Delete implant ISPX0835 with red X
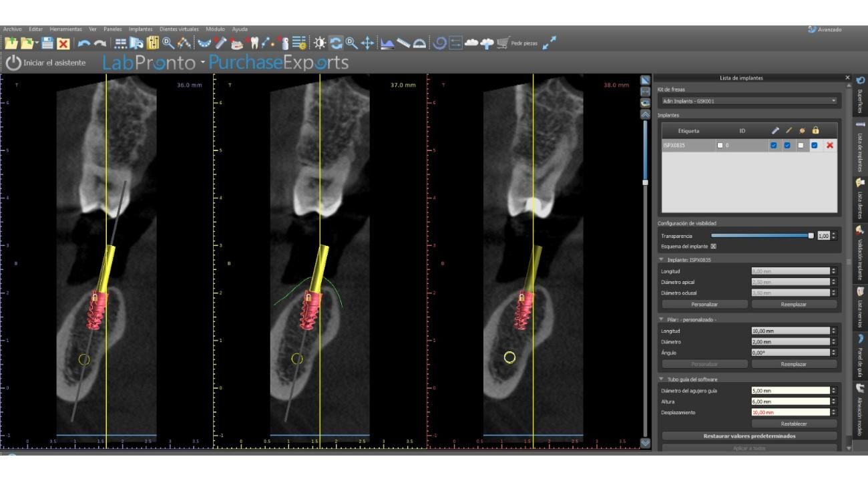This screenshot has width=868, height=481. (x=830, y=145)
